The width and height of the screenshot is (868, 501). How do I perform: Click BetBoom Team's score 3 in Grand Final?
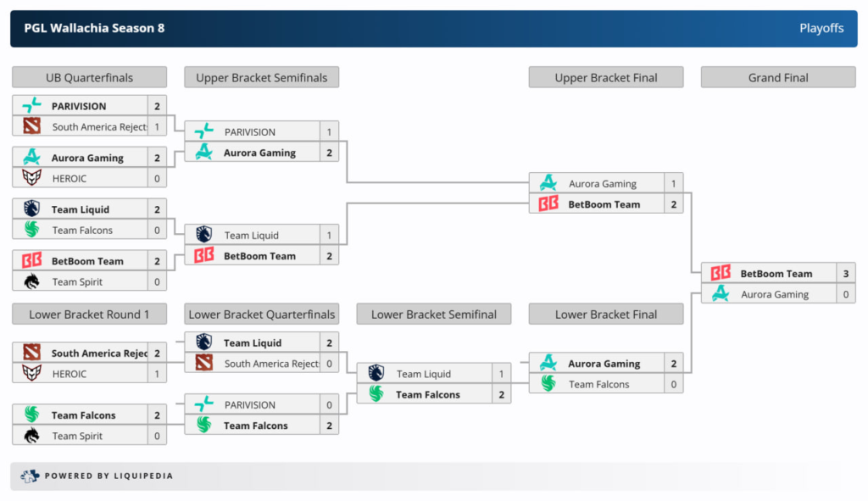click(845, 273)
